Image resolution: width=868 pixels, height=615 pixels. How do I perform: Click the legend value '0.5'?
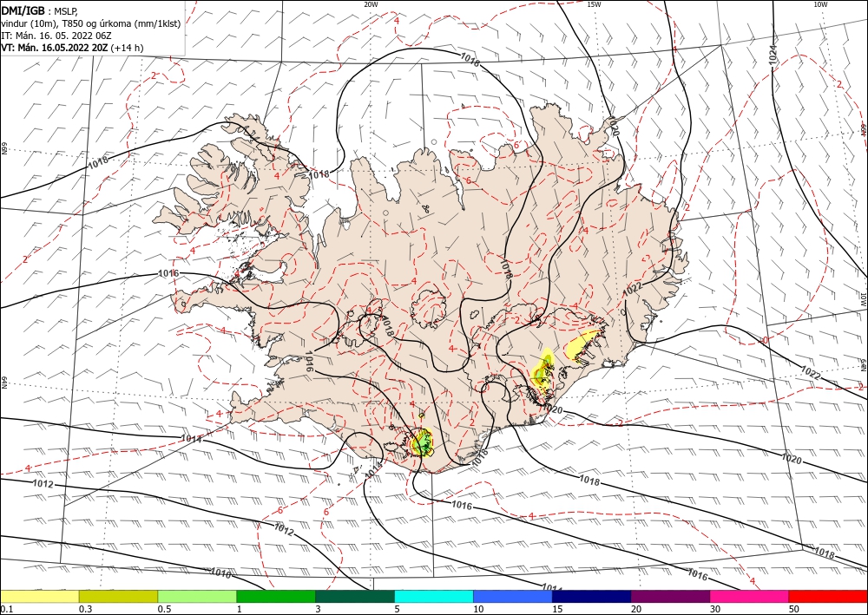point(164,609)
